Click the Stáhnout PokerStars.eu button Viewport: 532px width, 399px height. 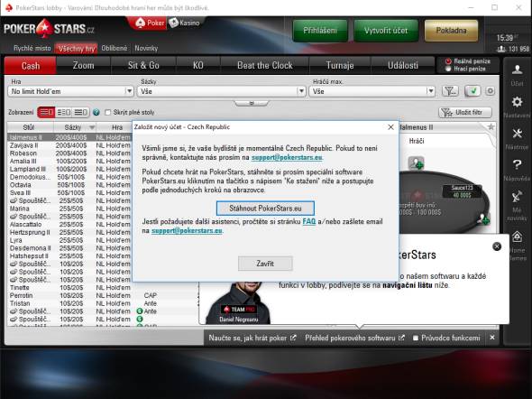click(x=265, y=209)
